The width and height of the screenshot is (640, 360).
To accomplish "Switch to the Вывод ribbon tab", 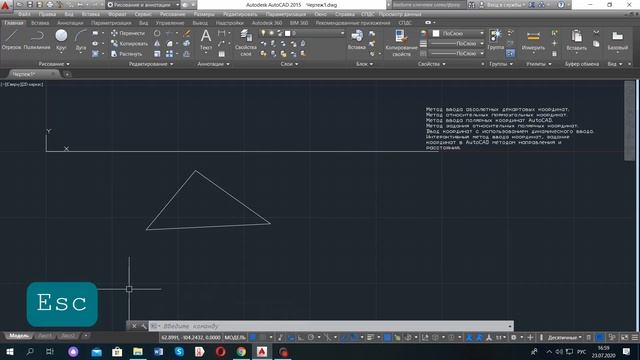I will 200,23.
